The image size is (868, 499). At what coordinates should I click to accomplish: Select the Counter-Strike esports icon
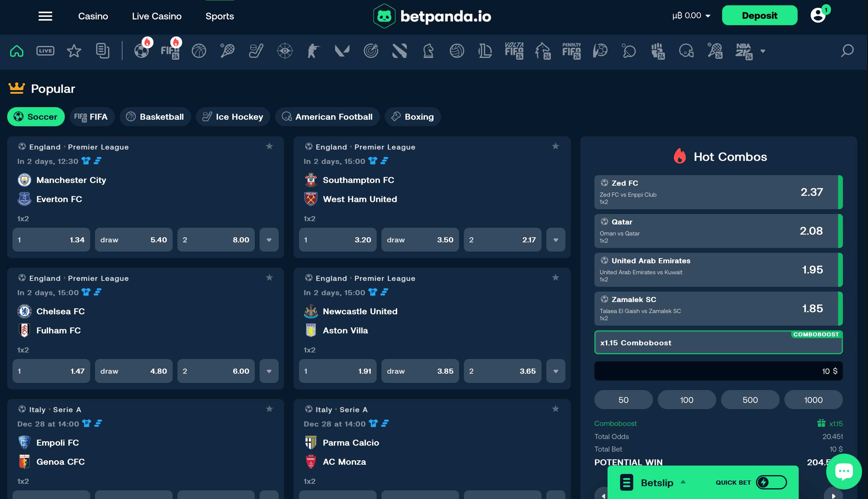(313, 51)
